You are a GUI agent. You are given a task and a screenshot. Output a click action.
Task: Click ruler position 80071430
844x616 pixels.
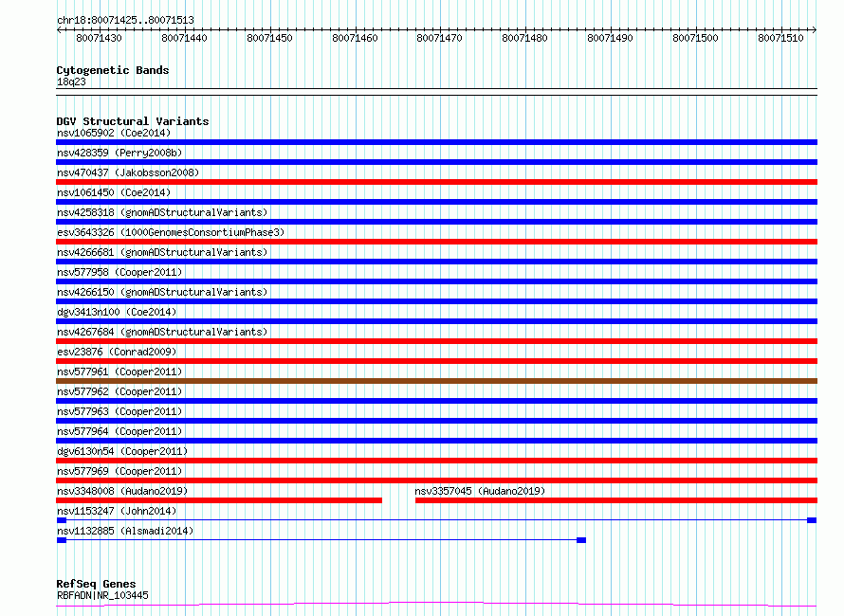[99, 38]
